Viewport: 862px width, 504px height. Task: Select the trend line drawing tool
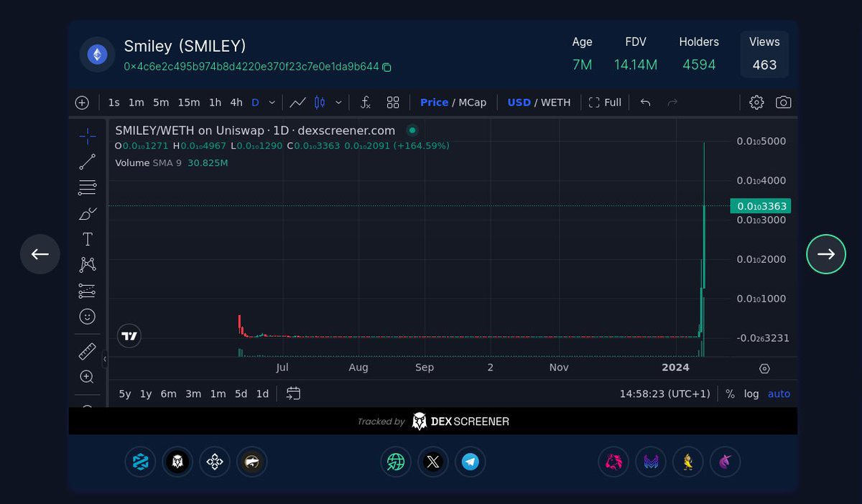88,162
